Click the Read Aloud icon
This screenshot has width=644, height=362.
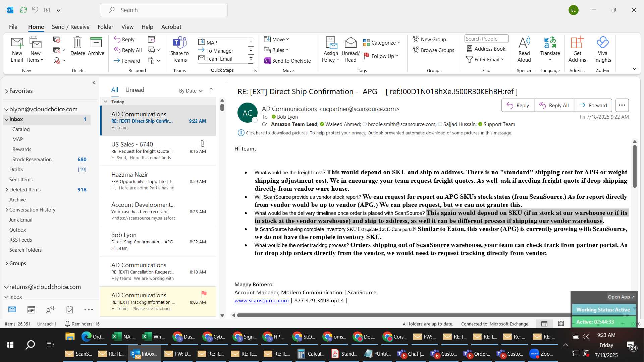pyautogui.click(x=524, y=50)
